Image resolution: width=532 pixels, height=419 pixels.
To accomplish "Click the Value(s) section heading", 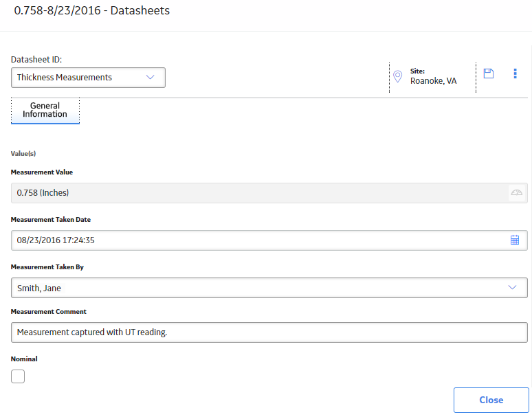I will point(23,154).
